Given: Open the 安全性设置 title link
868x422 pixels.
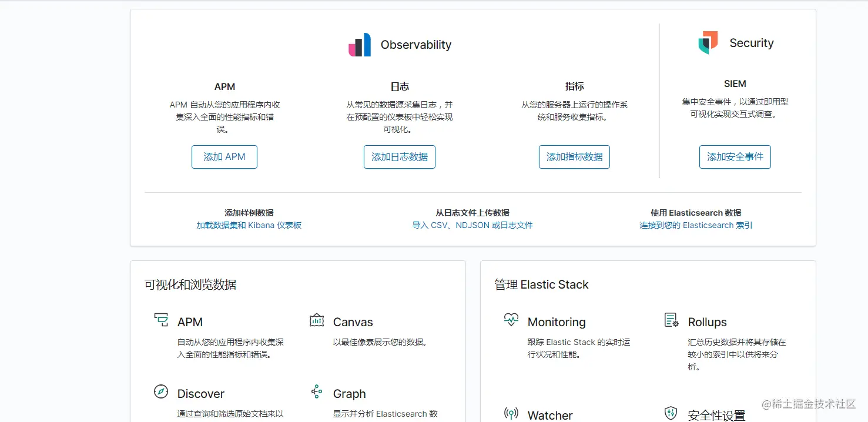Looking at the screenshot, I should [716, 416].
